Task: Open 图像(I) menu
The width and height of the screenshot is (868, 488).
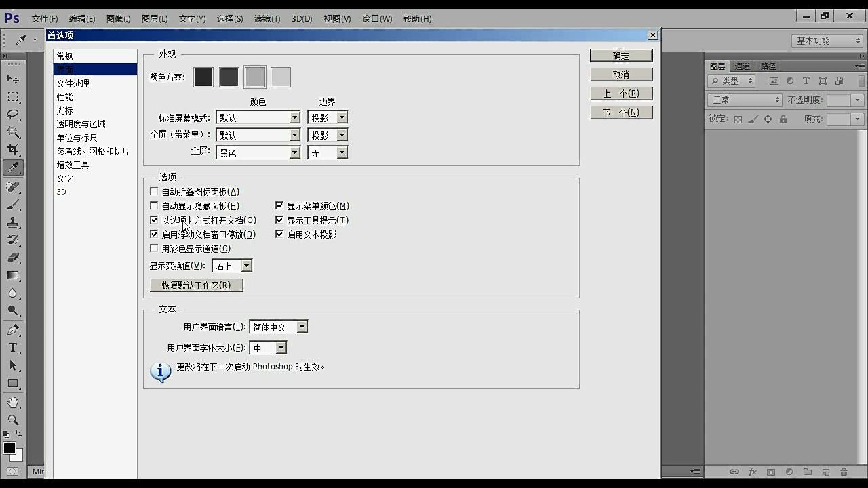Action: pos(118,19)
